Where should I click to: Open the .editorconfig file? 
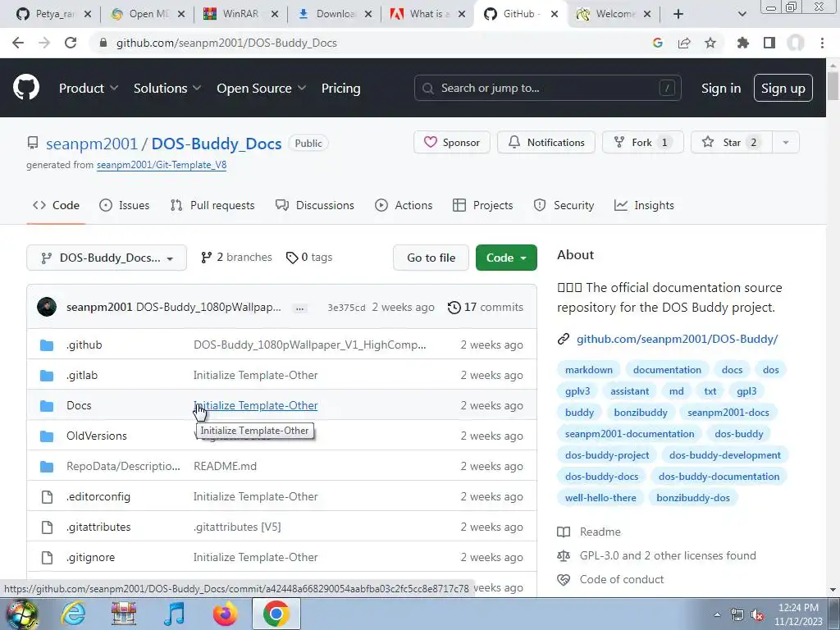pyautogui.click(x=98, y=496)
